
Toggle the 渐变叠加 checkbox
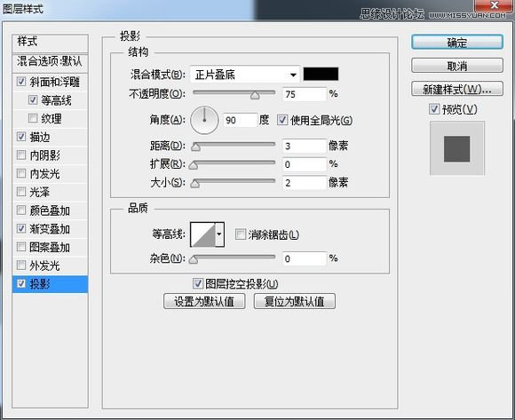pos(21,228)
